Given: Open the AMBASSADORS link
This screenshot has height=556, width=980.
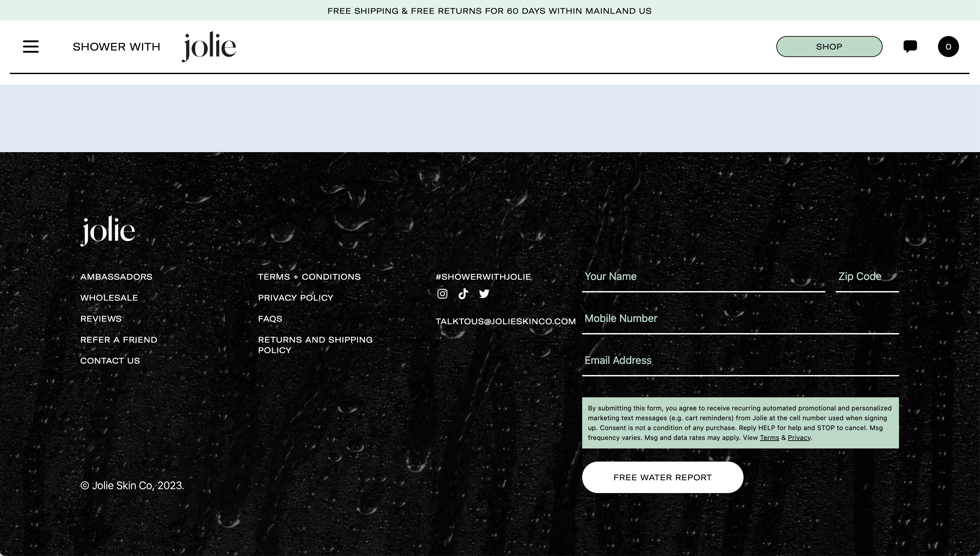Looking at the screenshot, I should [116, 276].
